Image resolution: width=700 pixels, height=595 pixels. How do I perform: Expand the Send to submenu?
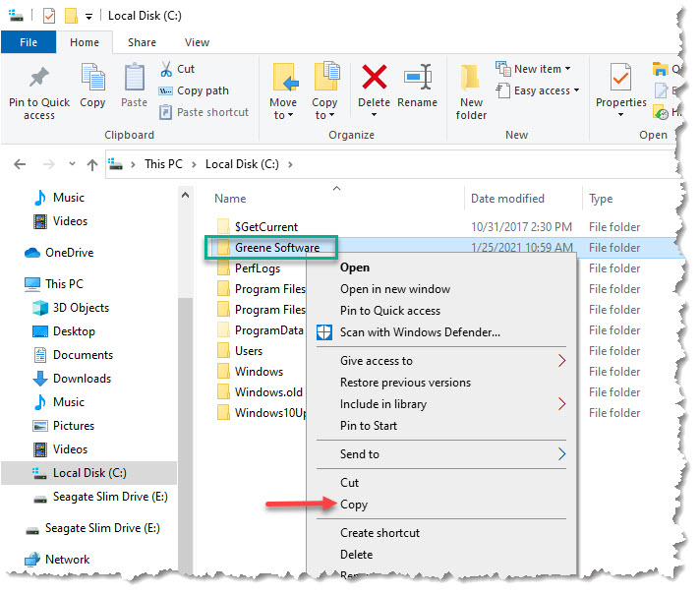[561, 454]
